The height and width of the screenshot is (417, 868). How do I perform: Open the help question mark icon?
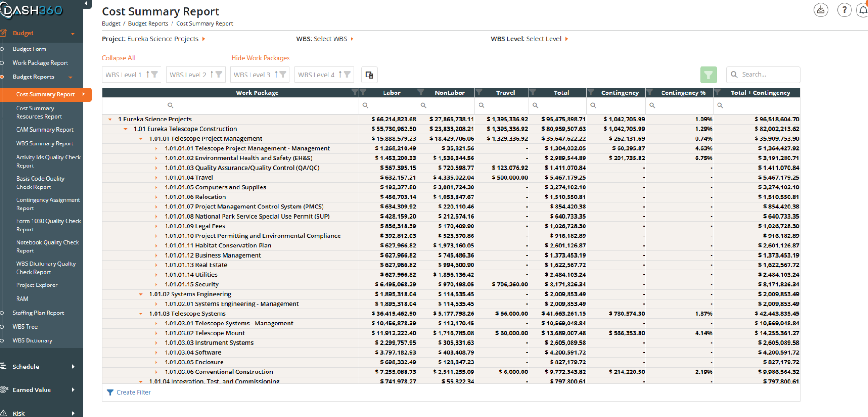(844, 10)
